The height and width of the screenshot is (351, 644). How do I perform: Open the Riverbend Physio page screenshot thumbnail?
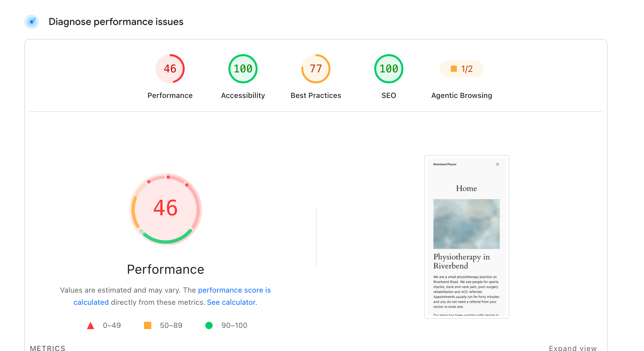click(467, 237)
